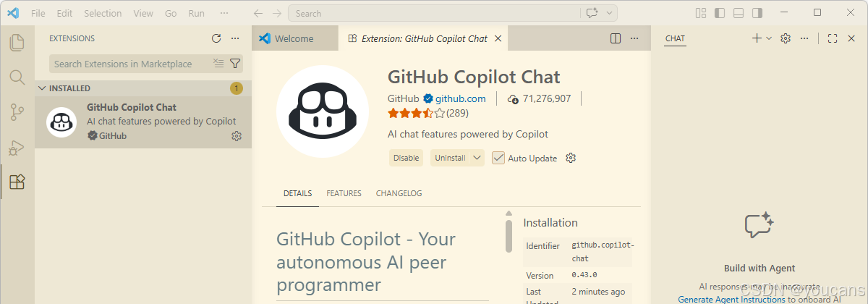
Task: Close the Chat panel
Action: pyautogui.click(x=851, y=38)
